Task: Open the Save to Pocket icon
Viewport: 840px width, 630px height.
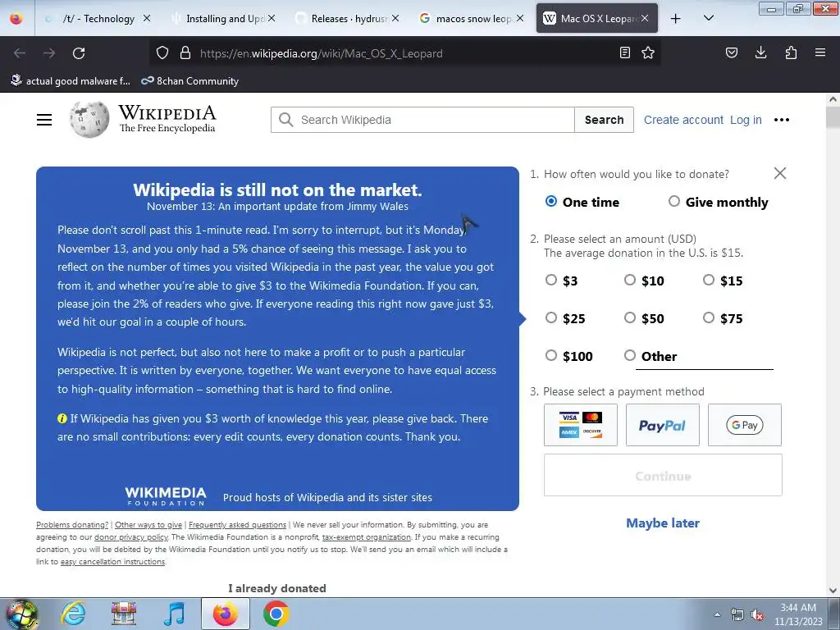Action: tap(731, 52)
